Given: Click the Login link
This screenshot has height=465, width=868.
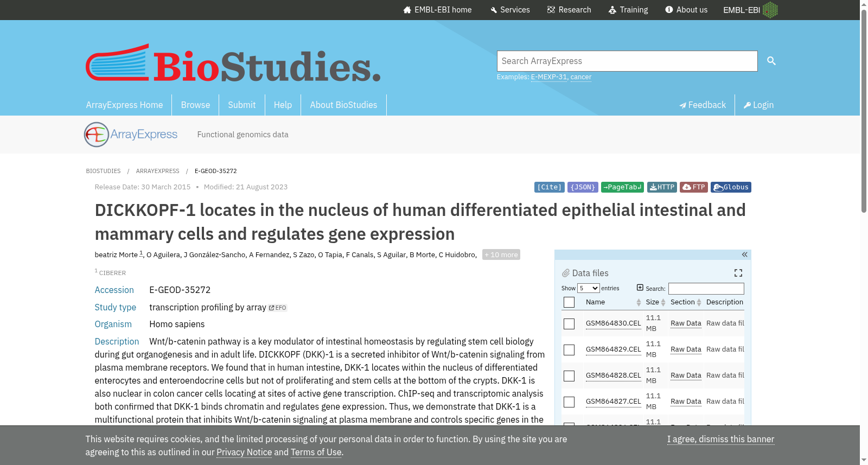Looking at the screenshot, I should coord(758,105).
